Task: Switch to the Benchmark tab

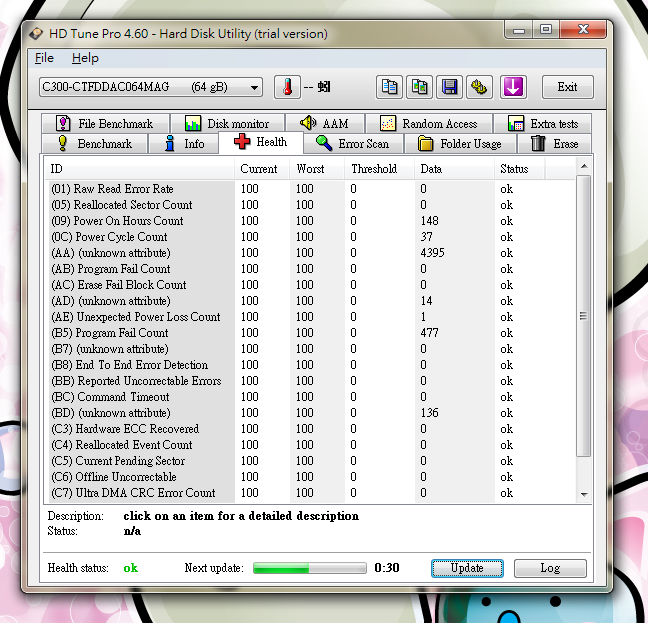Action: coord(95,144)
